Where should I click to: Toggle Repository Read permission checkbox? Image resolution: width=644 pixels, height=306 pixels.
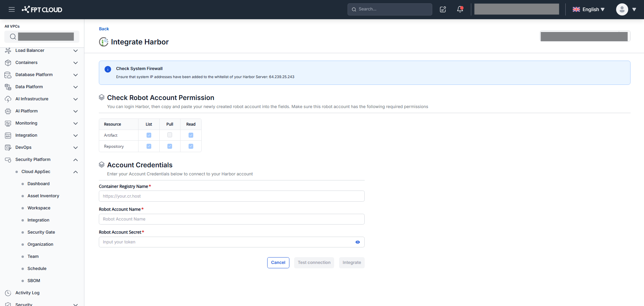click(x=191, y=146)
